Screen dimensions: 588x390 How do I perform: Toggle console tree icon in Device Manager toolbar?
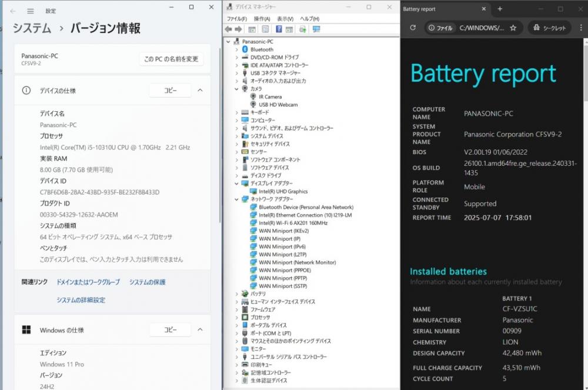click(252, 29)
